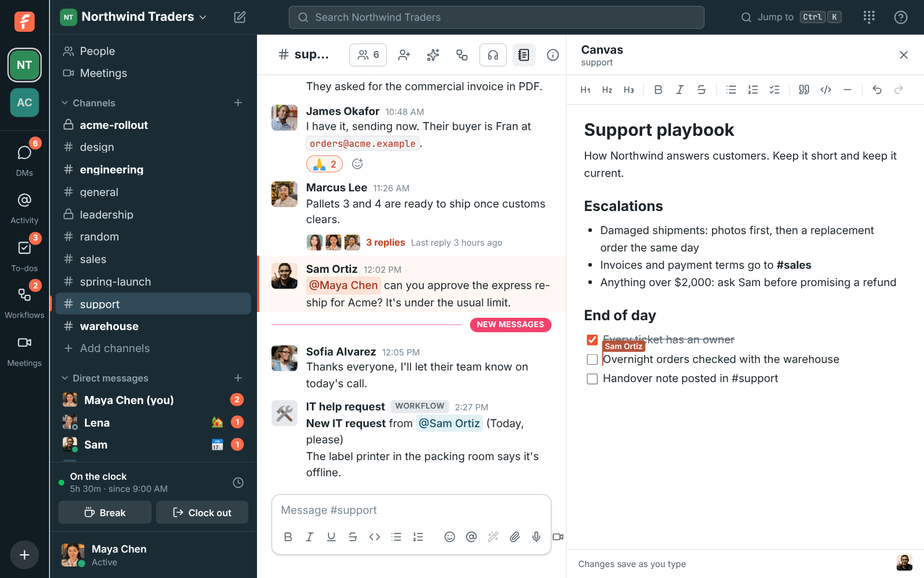
Task: Open the engineering channel
Action: (x=153, y=169)
